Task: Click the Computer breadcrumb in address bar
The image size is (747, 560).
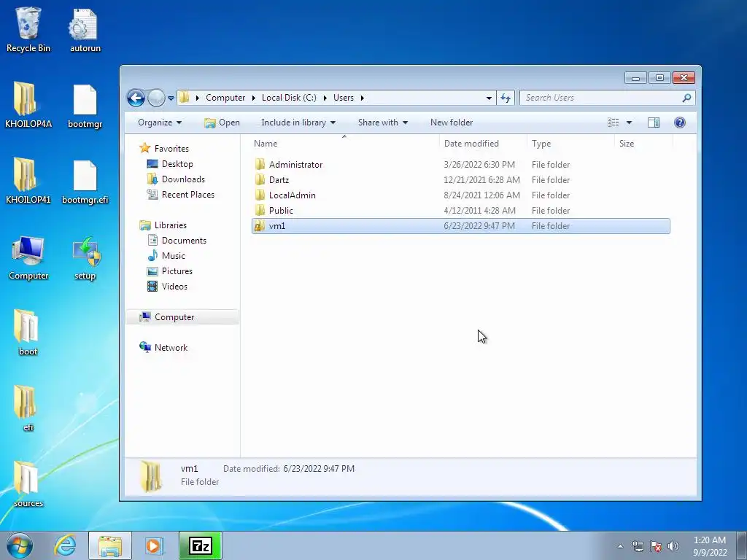Action: click(225, 98)
